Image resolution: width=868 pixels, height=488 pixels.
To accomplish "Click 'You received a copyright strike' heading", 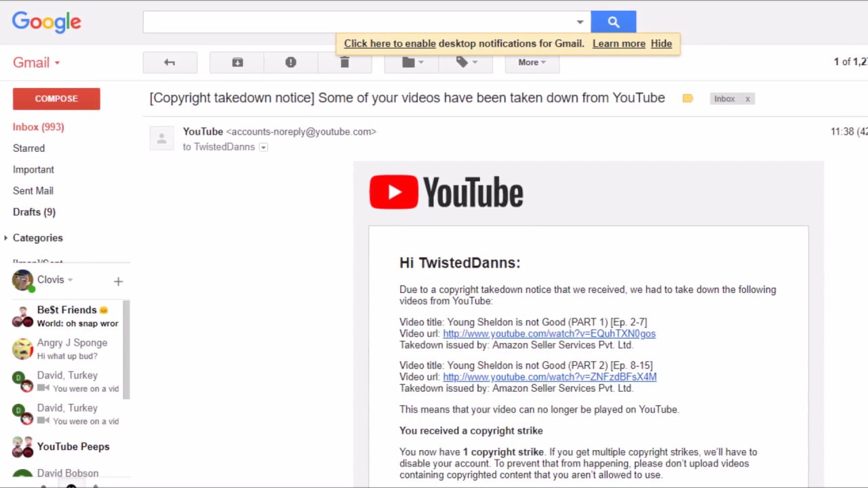I will [471, 430].
